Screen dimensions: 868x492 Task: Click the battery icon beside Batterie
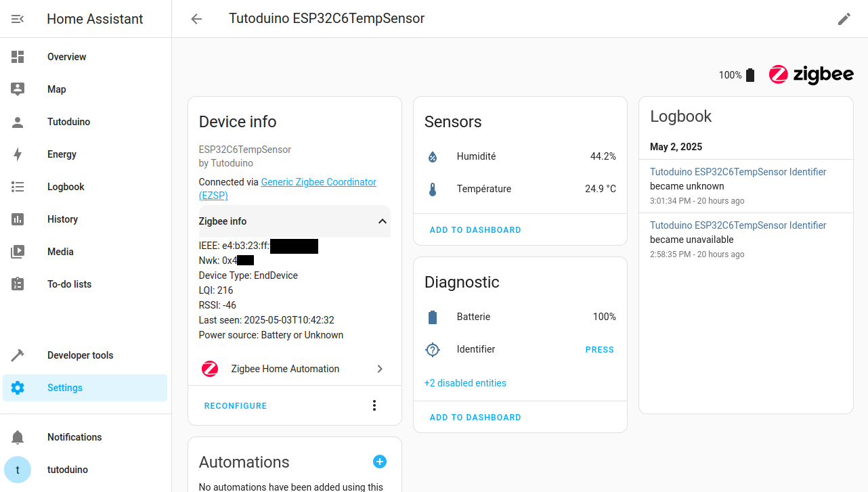pos(432,317)
